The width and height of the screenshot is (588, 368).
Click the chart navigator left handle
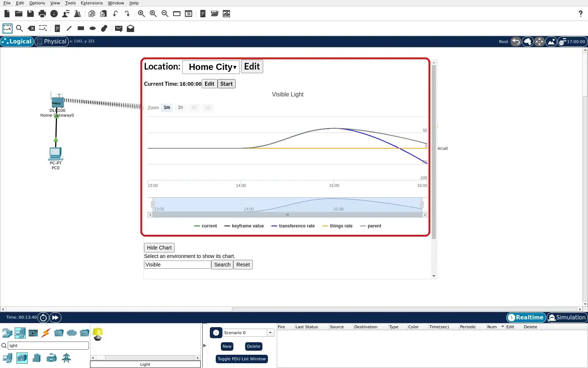(x=153, y=205)
